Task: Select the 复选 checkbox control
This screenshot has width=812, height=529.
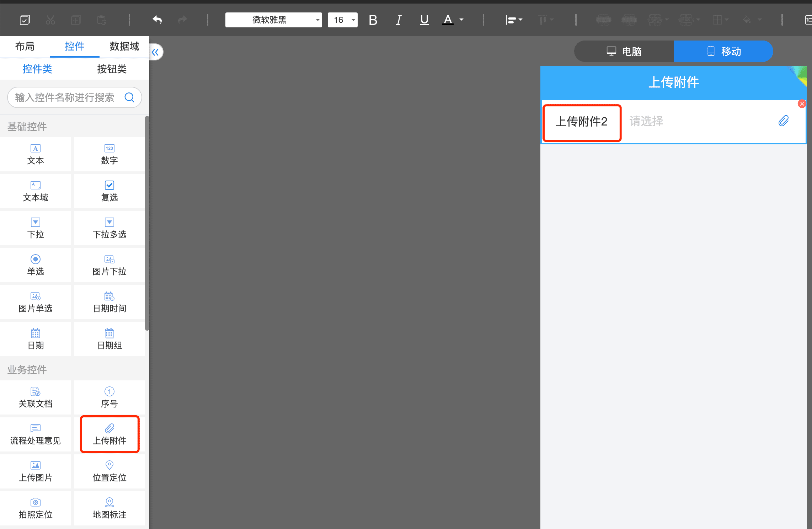Action: tap(109, 192)
